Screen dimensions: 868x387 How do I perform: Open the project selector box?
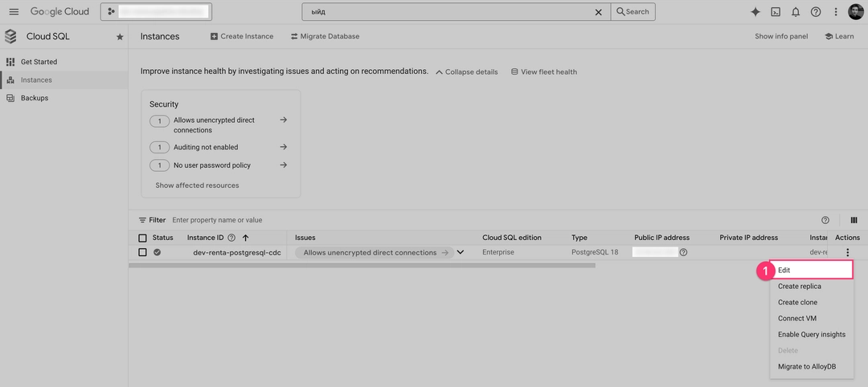(x=156, y=11)
